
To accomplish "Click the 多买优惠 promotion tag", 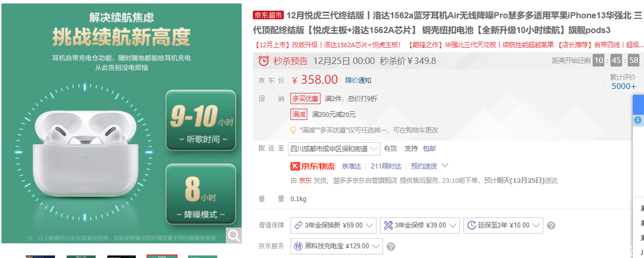I will 305,99.
